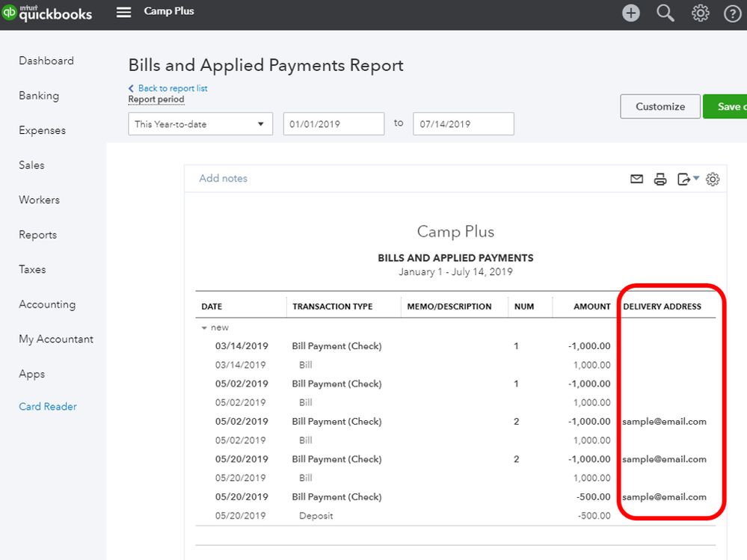Print the report with printer icon

(660, 179)
